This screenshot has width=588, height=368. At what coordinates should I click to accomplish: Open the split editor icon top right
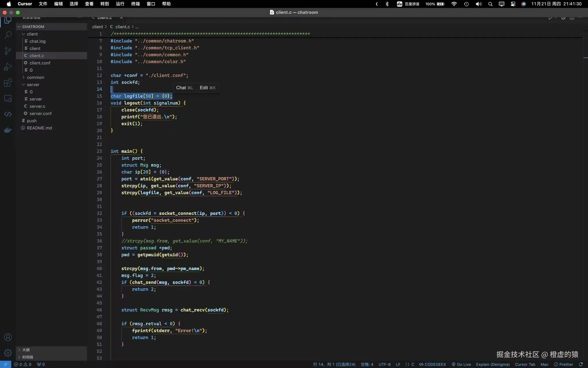coord(572,17)
